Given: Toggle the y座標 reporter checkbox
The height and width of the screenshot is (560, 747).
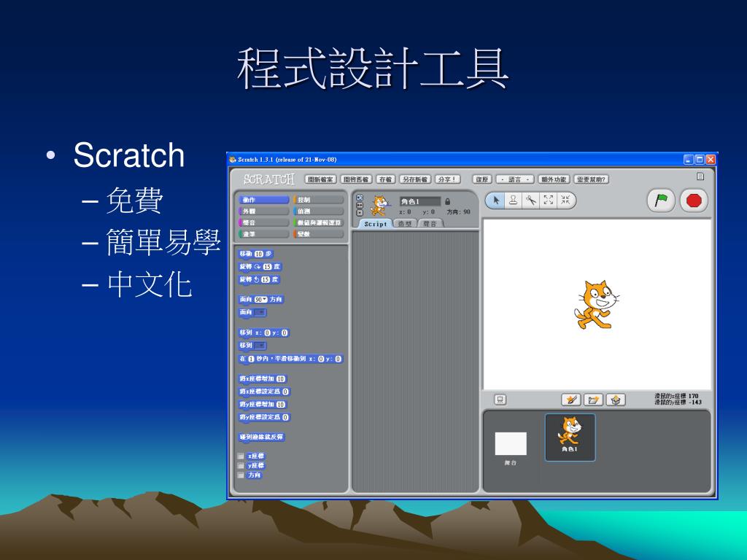Looking at the screenshot, I should (x=241, y=466).
